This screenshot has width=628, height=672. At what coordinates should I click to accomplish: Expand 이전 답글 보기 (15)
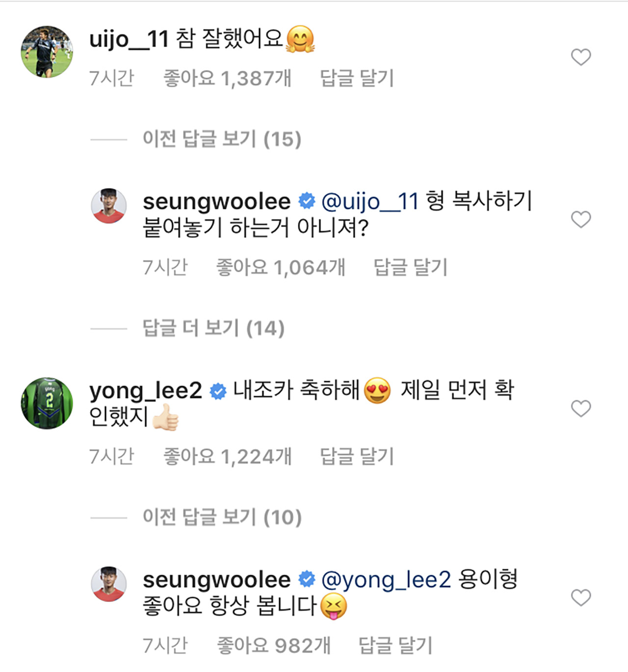[222, 139]
